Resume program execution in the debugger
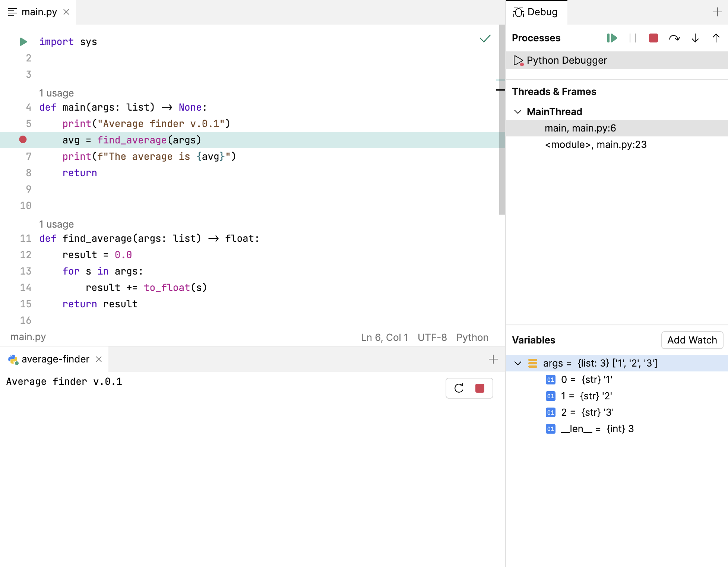The height and width of the screenshot is (567, 728). 611,38
